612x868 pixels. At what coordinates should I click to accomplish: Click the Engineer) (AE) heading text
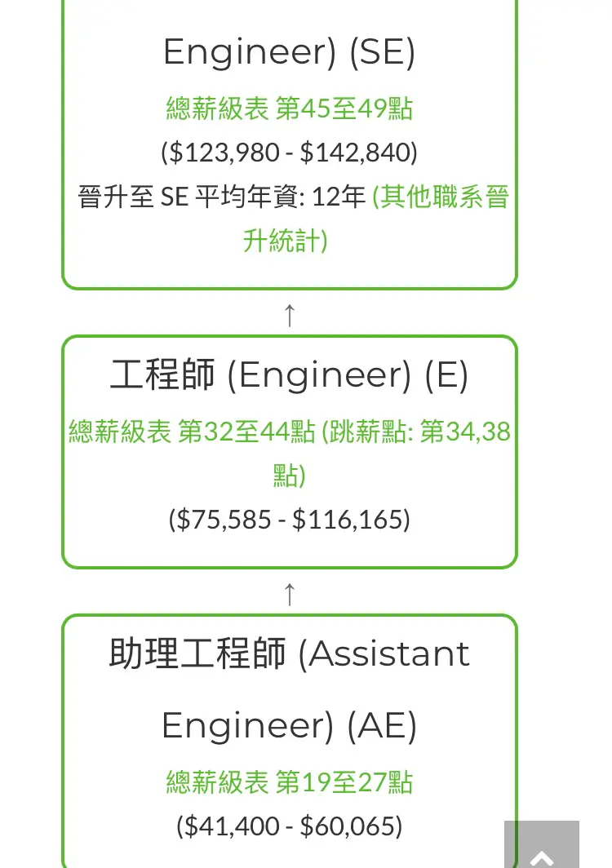click(x=289, y=726)
